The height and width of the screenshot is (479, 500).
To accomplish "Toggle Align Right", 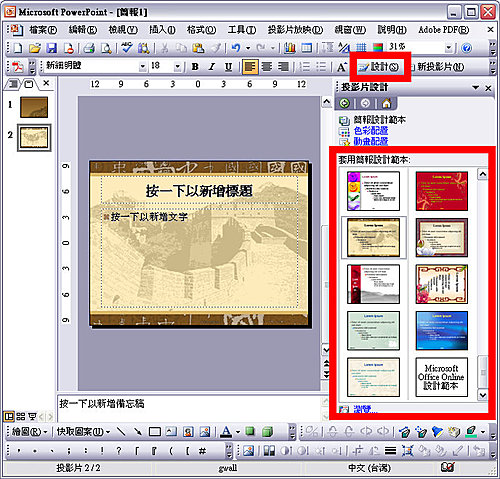I will pos(283,67).
